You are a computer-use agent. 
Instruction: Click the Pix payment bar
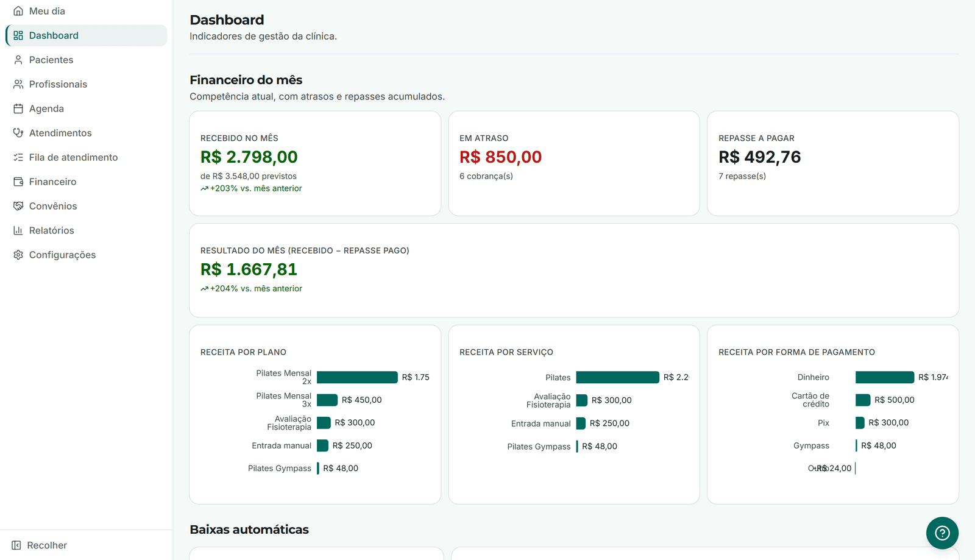pos(860,423)
